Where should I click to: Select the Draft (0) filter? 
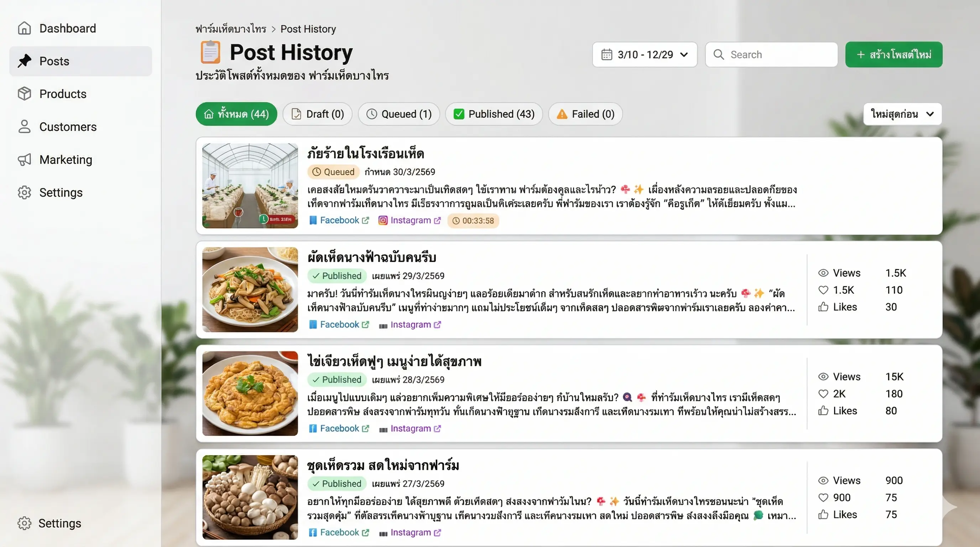pyautogui.click(x=317, y=114)
